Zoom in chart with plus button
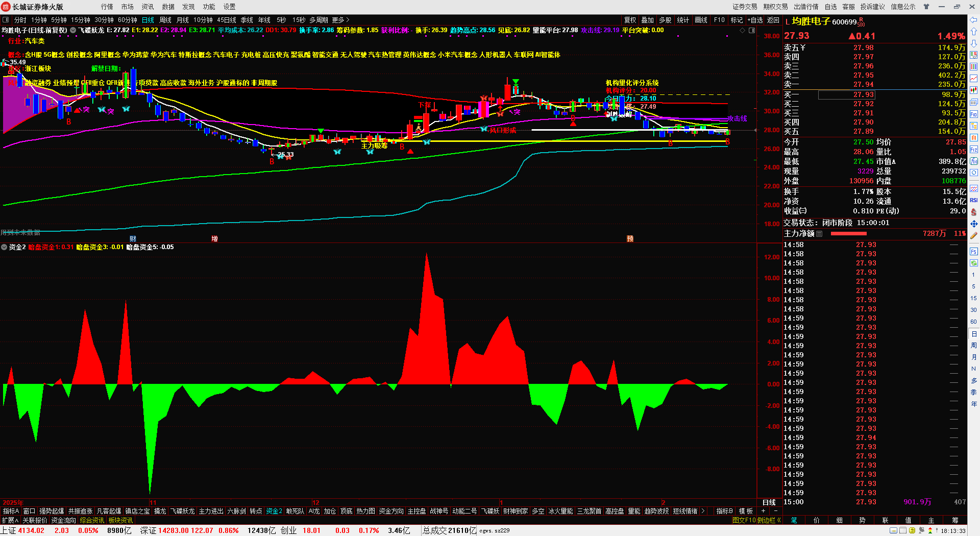This screenshot has height=536, width=980. [x=764, y=511]
